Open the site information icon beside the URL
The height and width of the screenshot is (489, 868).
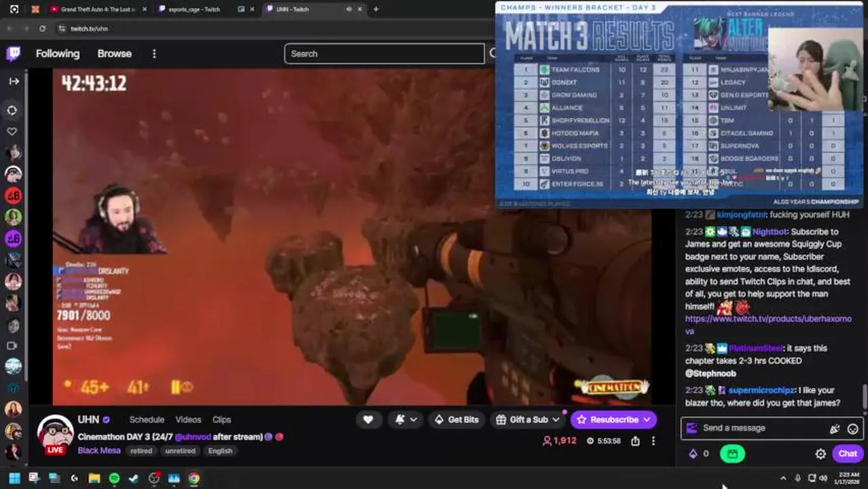tap(61, 29)
